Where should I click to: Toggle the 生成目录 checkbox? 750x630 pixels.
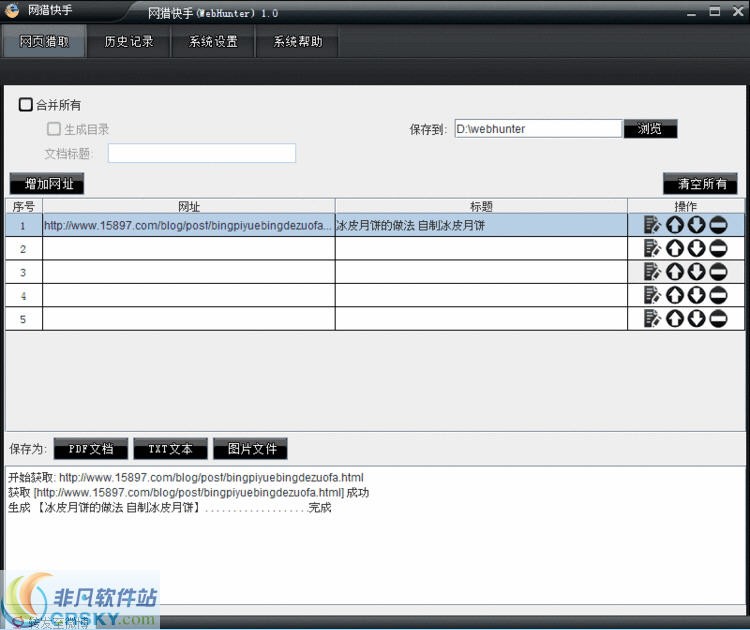click(x=54, y=129)
